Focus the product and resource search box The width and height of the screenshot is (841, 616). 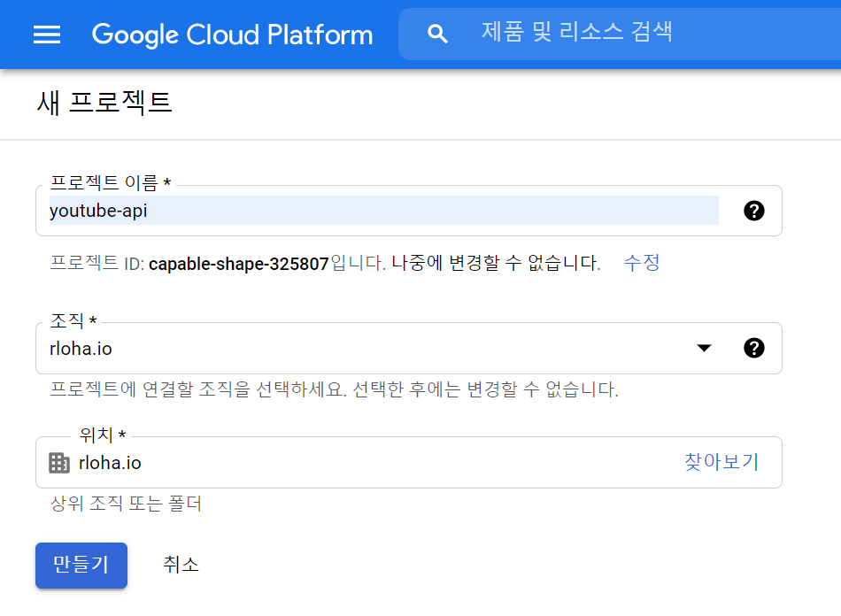point(620,34)
